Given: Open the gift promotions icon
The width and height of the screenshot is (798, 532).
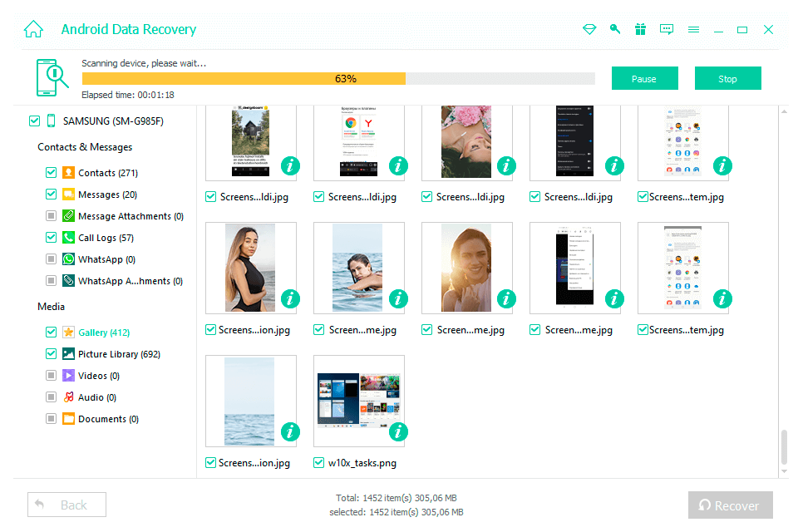Looking at the screenshot, I should pos(640,29).
